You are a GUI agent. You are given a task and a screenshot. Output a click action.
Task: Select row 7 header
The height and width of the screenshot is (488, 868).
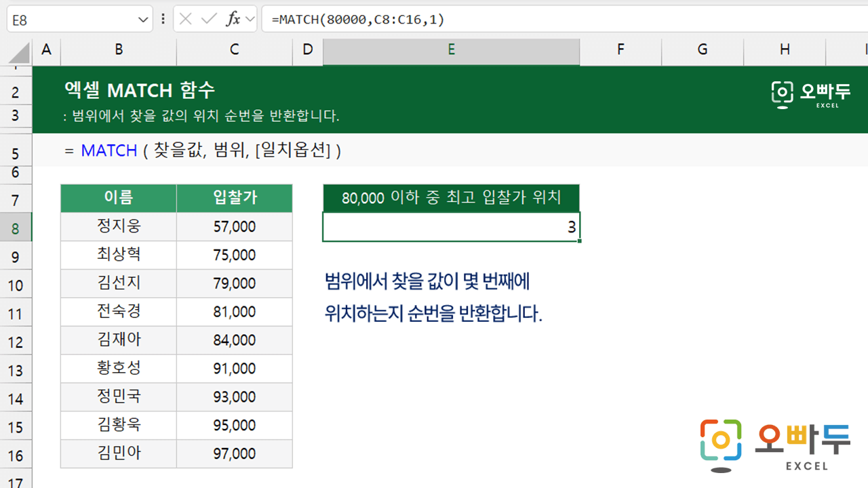[16, 199]
